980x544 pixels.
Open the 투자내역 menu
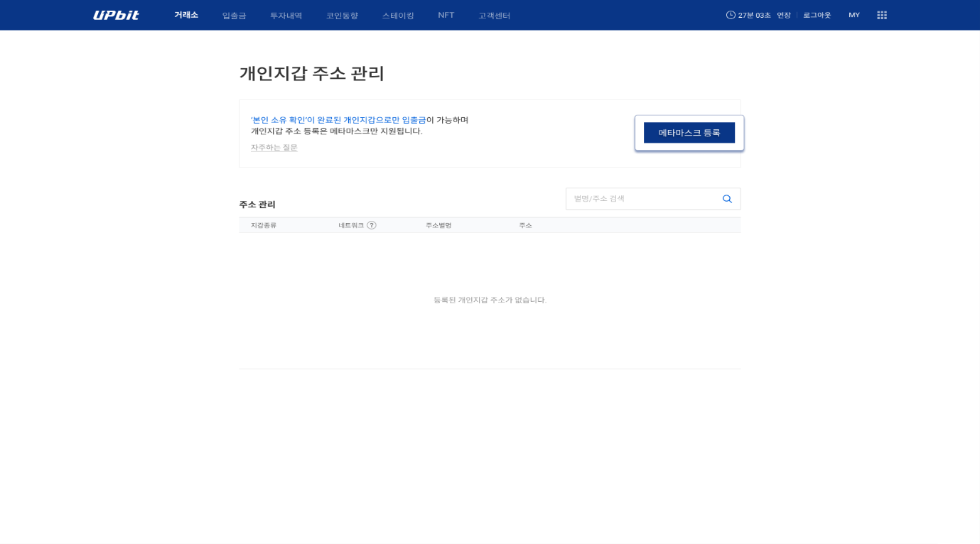click(x=286, y=16)
